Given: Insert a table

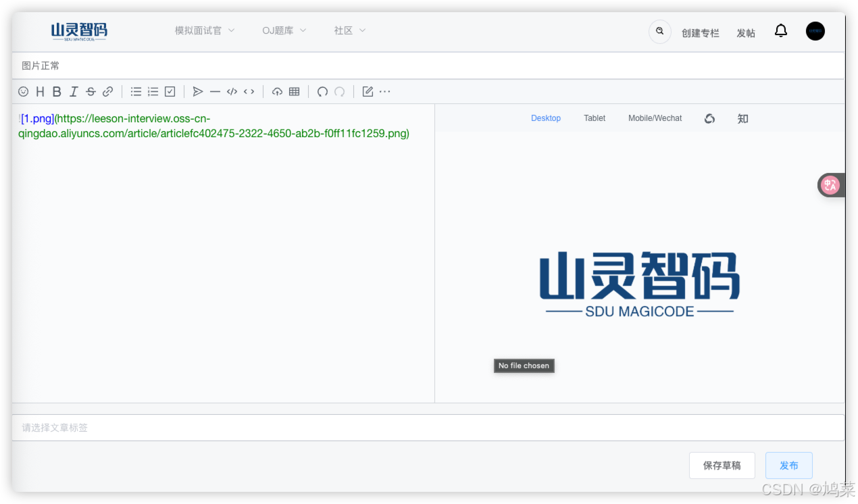Looking at the screenshot, I should coord(294,92).
